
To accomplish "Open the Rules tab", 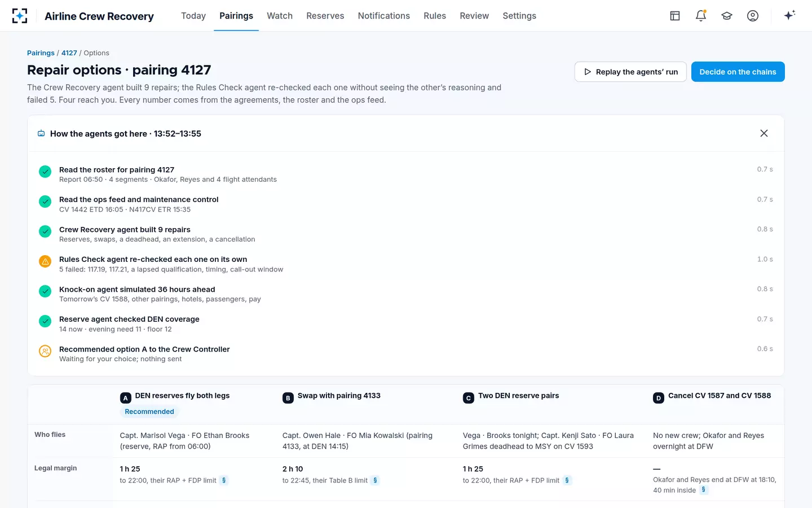I will (435, 16).
